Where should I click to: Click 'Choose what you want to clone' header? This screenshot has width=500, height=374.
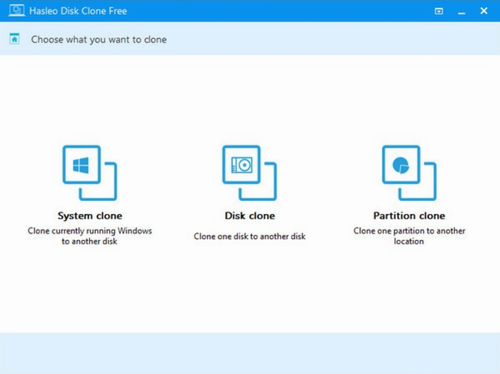[99, 40]
